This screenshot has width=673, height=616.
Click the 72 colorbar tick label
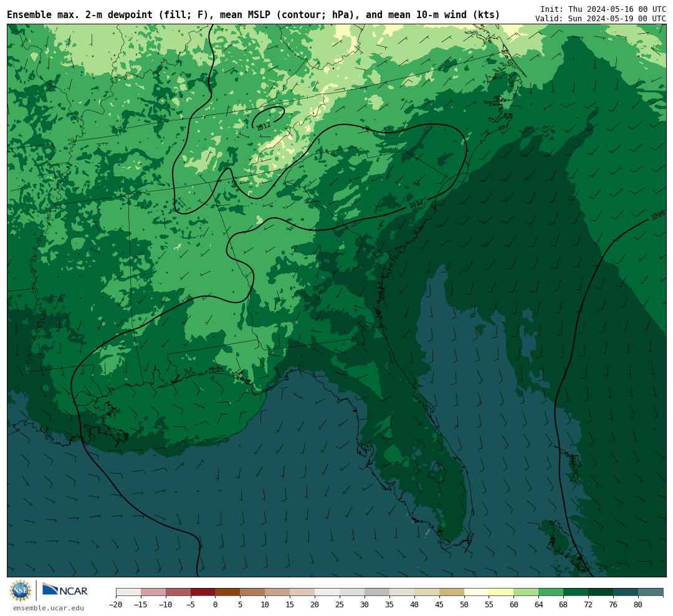588,604
